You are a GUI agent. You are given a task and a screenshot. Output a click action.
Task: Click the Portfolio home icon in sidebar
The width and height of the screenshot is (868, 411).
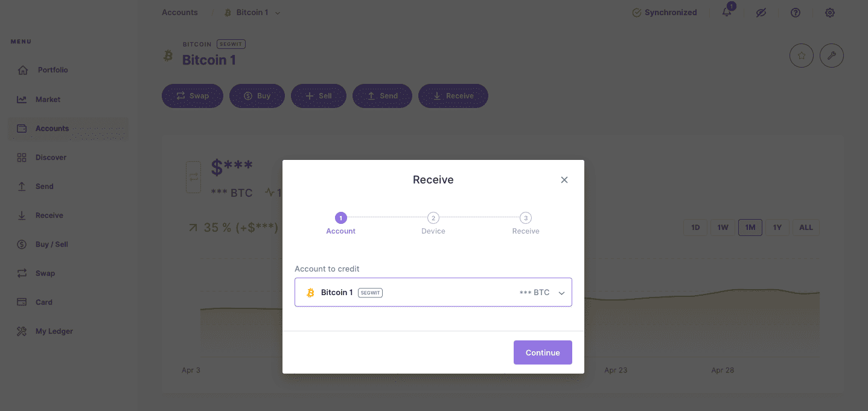(x=23, y=70)
